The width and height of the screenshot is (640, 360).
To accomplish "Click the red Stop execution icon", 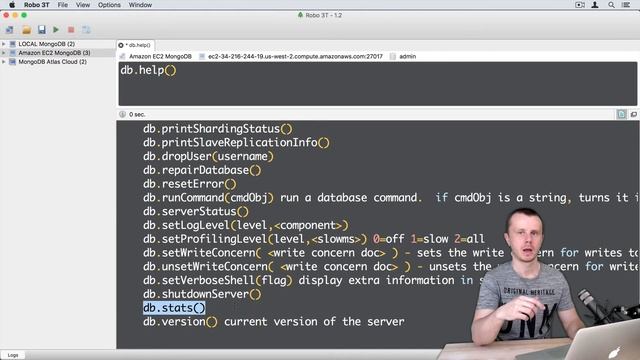I will (x=71, y=30).
